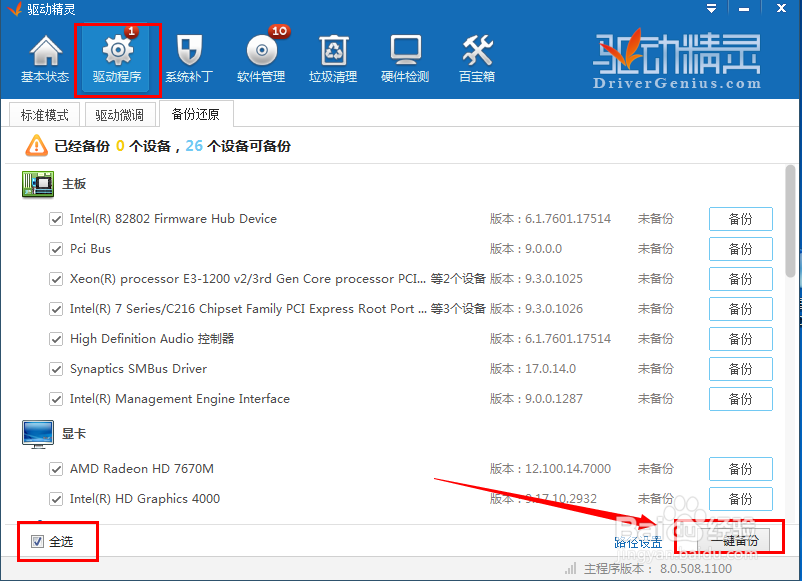Click the 26 个设备可备份 count text
Image resolution: width=802 pixels, height=581 pixels.
tap(238, 146)
